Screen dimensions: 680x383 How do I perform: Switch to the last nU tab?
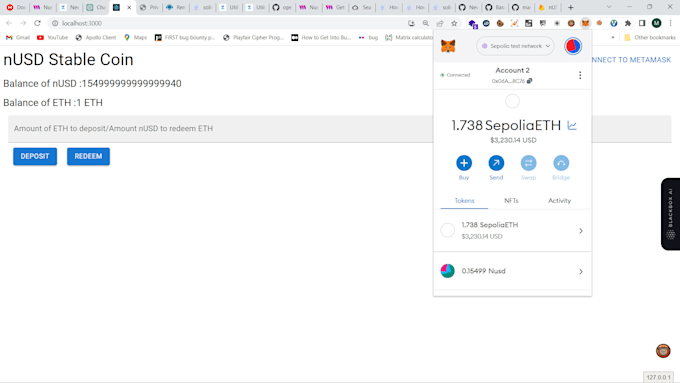coord(548,7)
